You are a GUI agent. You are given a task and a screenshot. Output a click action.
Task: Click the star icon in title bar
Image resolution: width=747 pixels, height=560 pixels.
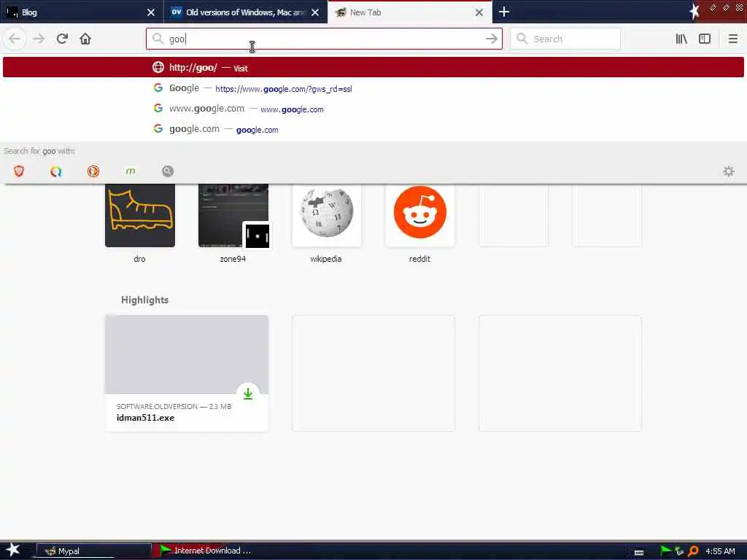point(694,12)
